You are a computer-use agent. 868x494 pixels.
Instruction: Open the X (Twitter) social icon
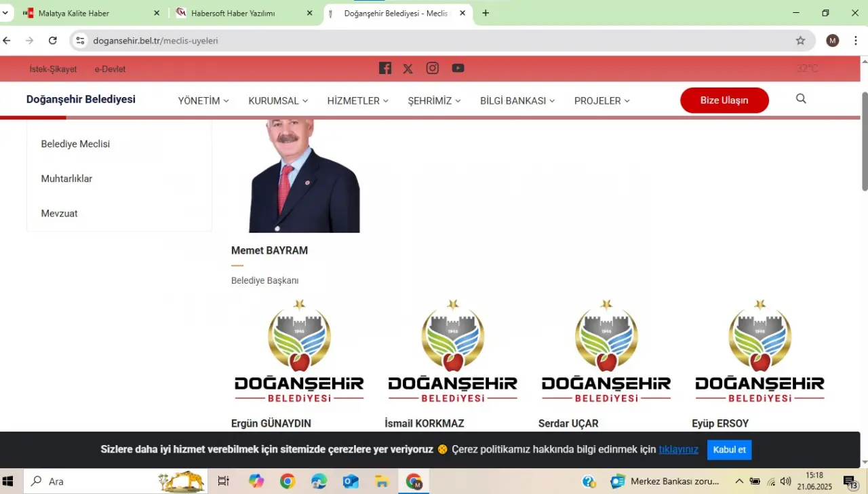point(408,69)
